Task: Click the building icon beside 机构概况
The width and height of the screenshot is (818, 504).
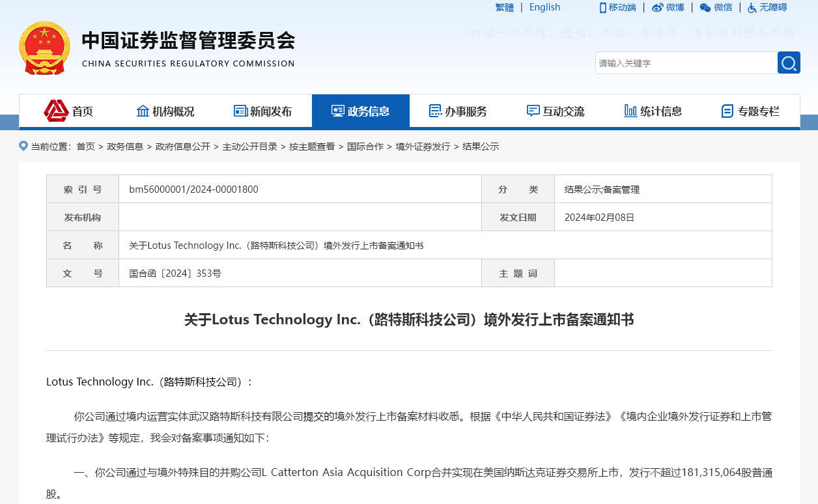Action: click(143, 111)
